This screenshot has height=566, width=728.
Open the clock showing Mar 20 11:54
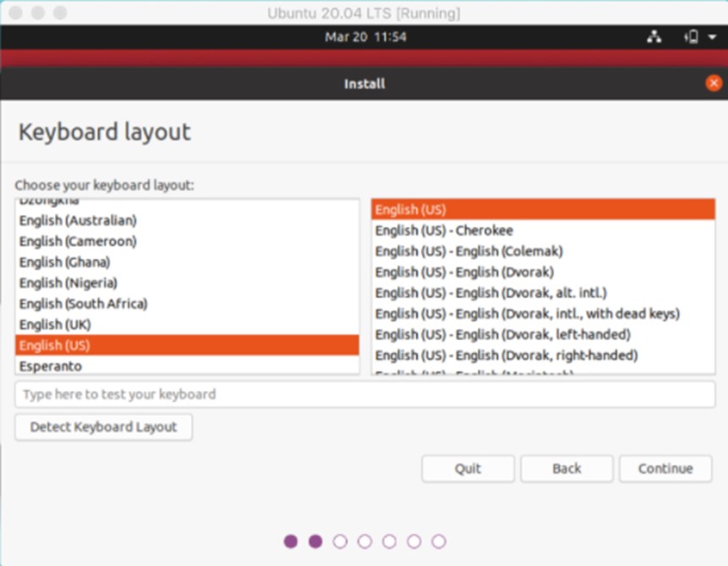click(365, 36)
